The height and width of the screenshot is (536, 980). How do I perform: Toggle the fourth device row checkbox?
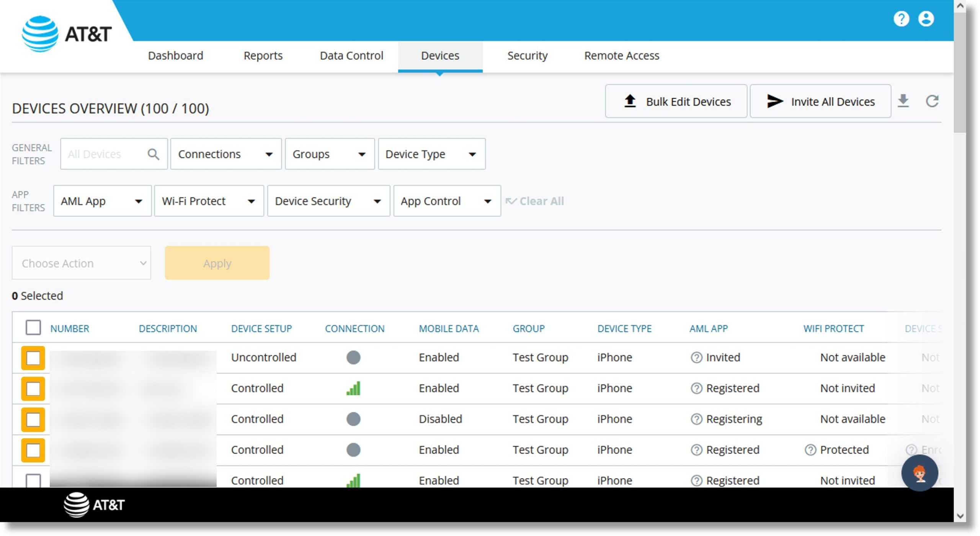tap(33, 449)
